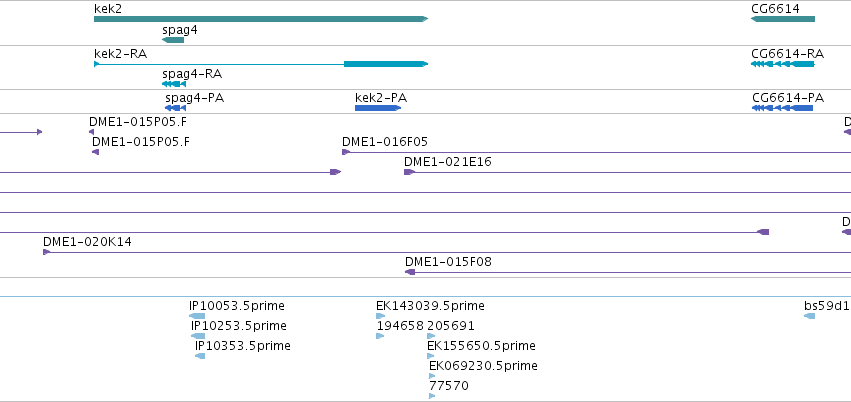Viewport: 851px width, 402px height.
Task: Click the spag4 gene arrow glyph
Action: [173, 40]
